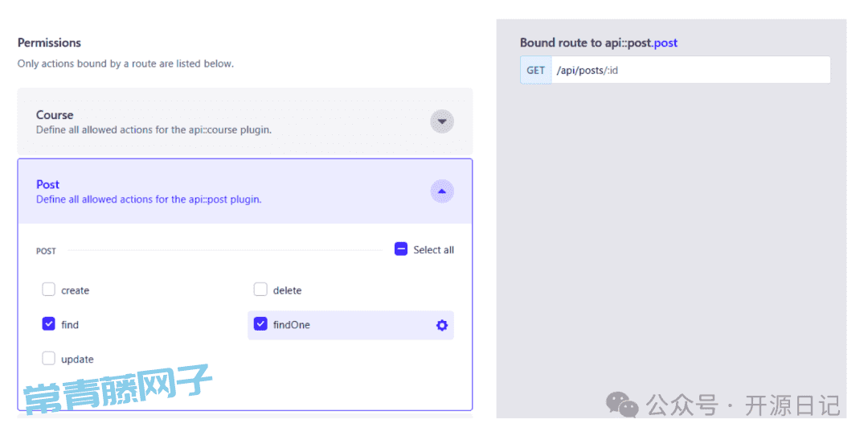
Task: Uncheck the find permission checkbox
Action: 49,323
